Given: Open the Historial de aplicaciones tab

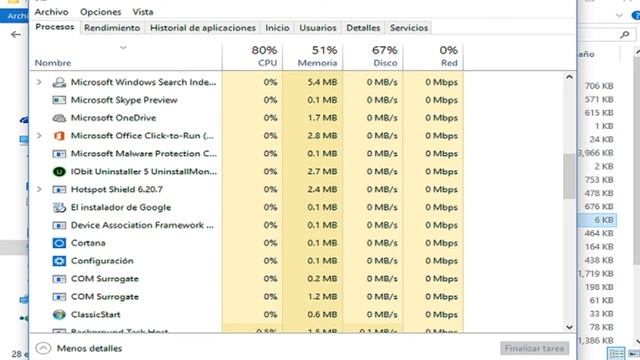Looking at the screenshot, I should click(x=203, y=28).
